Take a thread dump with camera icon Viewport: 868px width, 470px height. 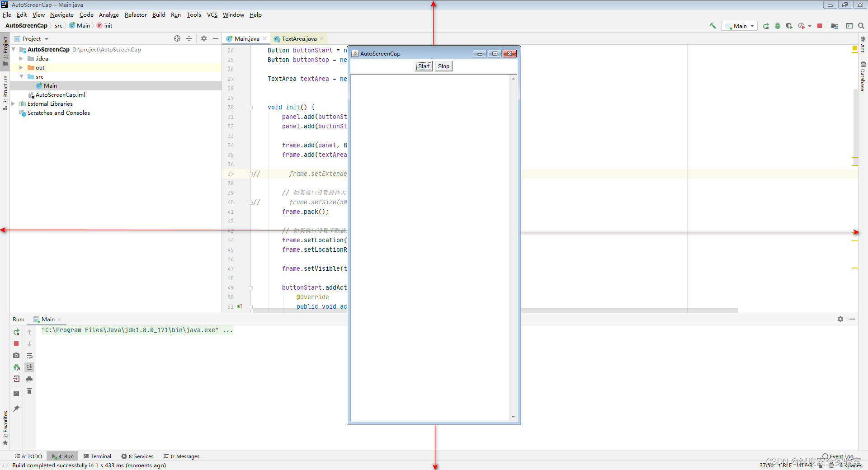[16, 356]
